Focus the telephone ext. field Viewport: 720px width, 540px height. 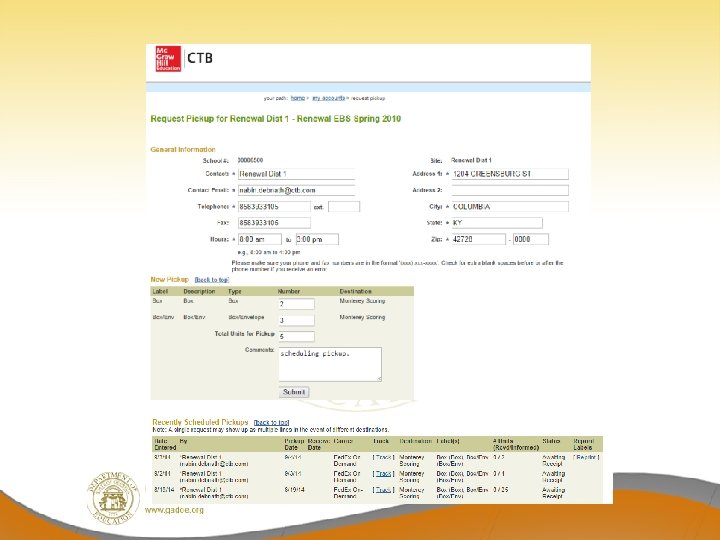344,207
